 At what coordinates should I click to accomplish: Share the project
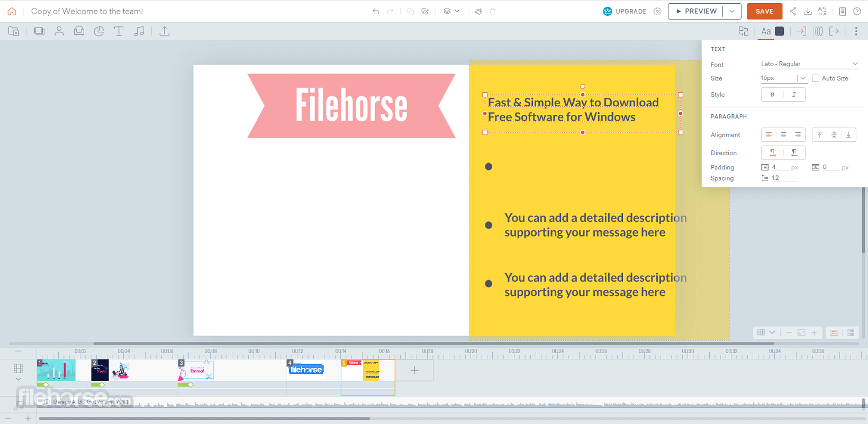(x=793, y=11)
